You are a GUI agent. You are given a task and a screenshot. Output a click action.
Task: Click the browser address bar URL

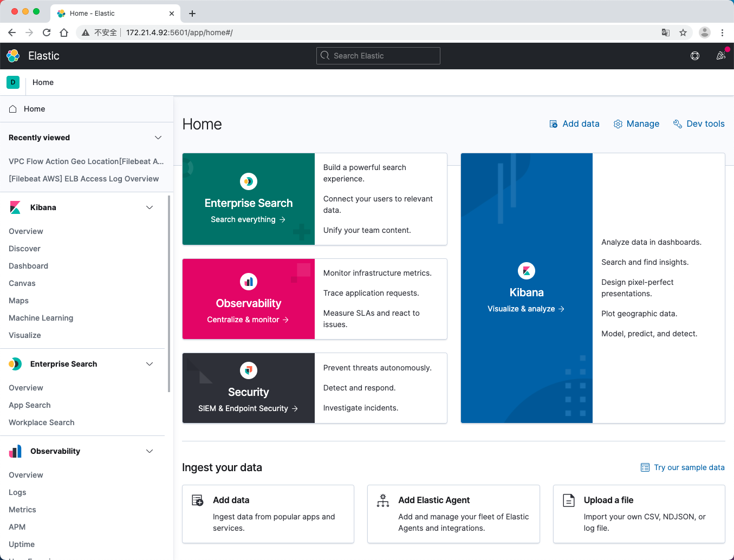click(179, 32)
